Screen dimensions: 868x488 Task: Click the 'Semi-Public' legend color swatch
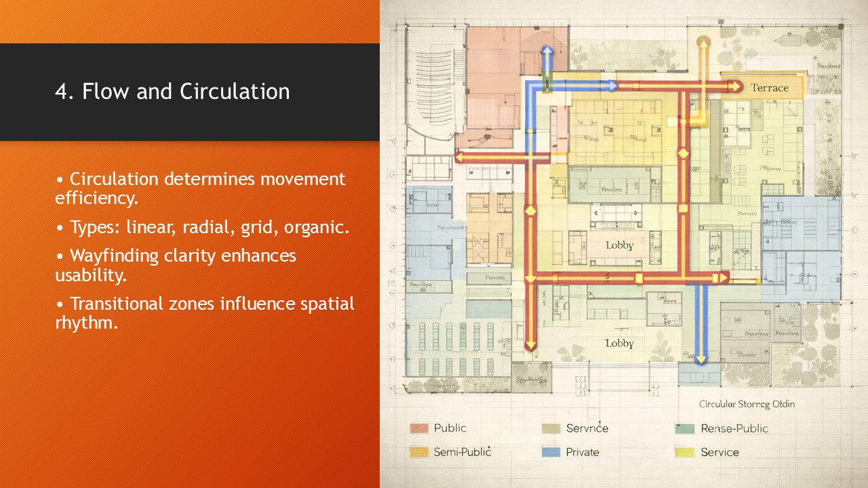point(419,452)
